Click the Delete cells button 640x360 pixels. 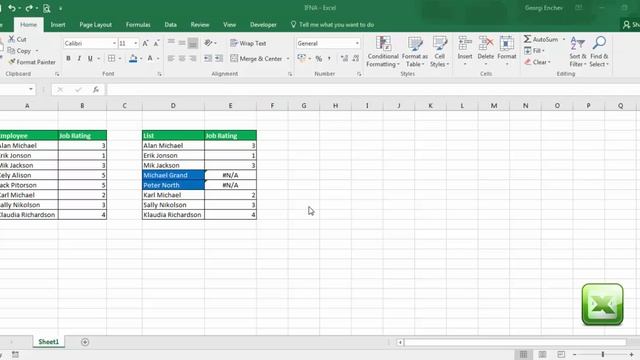[486, 51]
